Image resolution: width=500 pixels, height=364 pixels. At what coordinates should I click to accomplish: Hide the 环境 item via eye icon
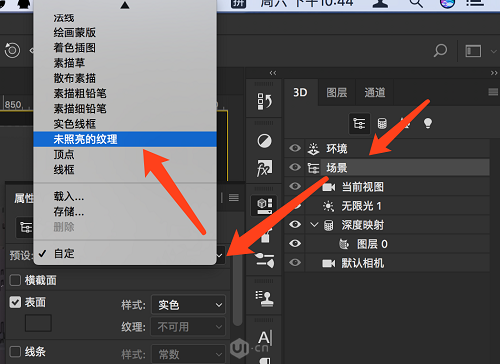point(295,148)
